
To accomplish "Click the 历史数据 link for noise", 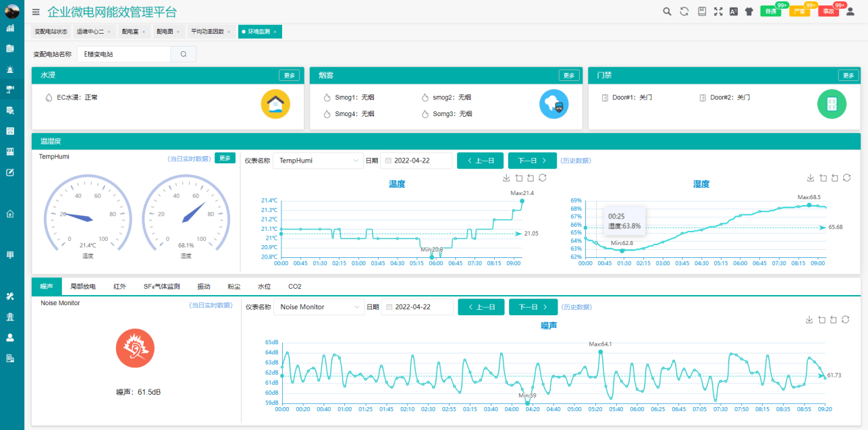I will pos(576,307).
